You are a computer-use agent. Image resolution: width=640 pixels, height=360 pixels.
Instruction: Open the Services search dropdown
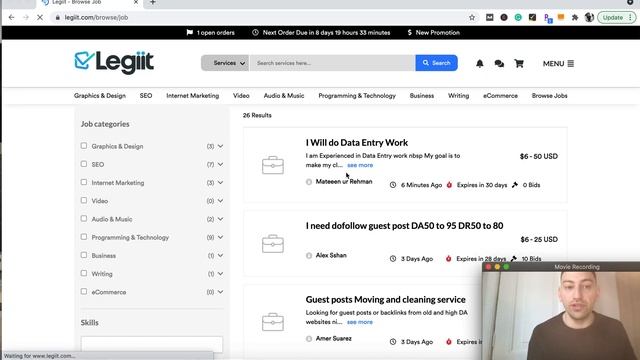pyautogui.click(x=225, y=63)
